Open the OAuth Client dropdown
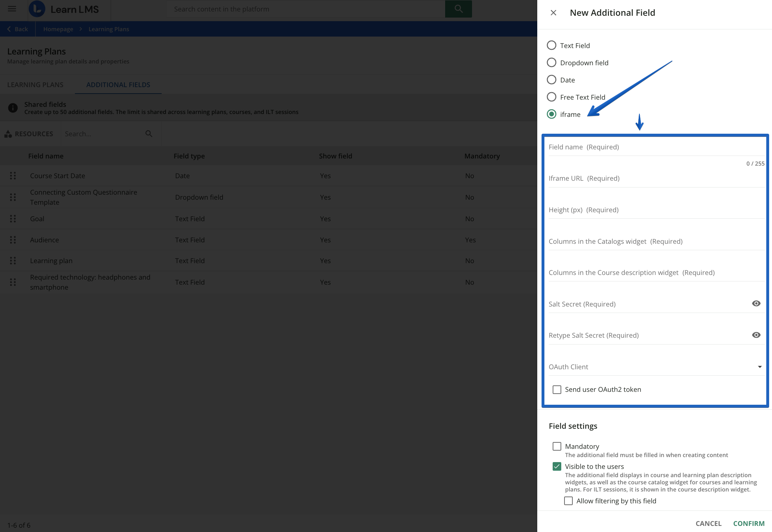 point(656,367)
